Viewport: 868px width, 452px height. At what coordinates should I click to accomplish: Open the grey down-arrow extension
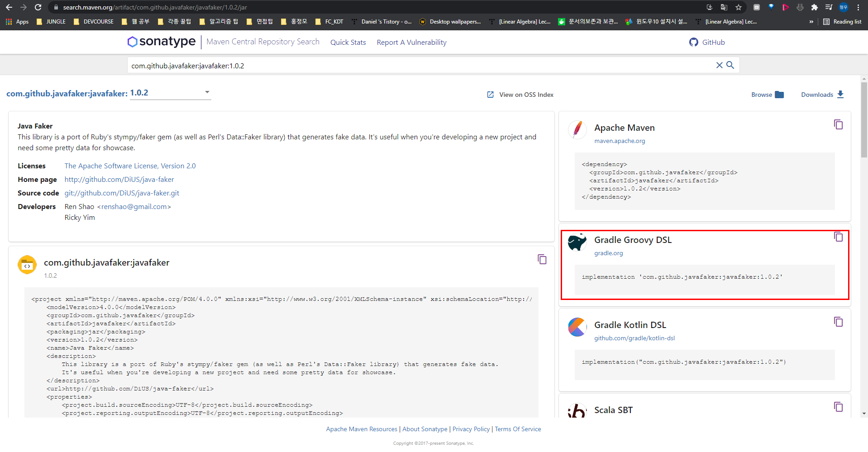(800, 7)
